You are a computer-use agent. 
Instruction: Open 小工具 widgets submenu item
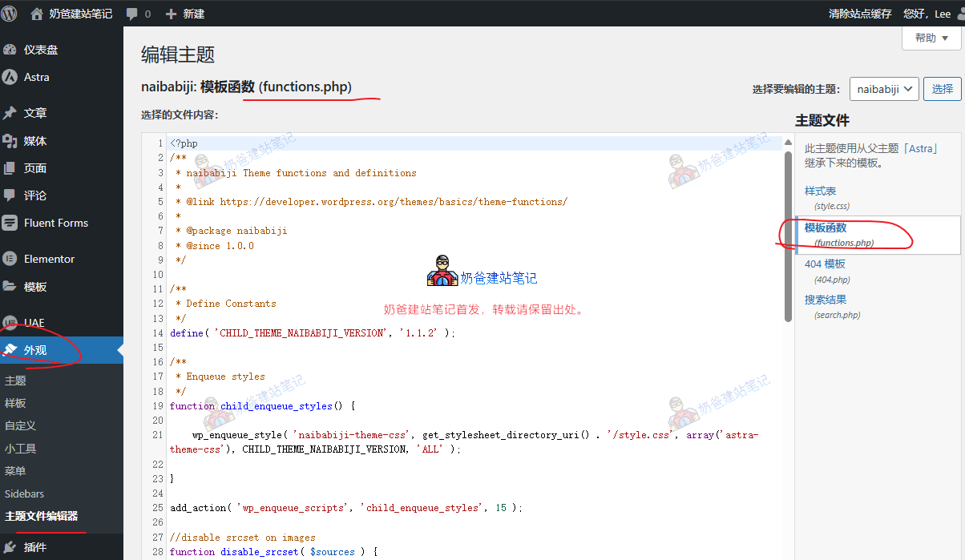(21, 449)
